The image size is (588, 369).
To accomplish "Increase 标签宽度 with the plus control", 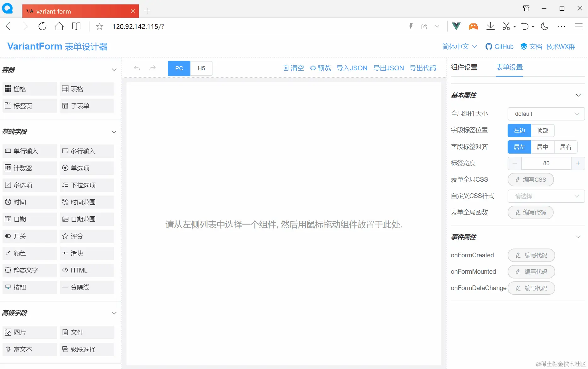I will tap(578, 163).
